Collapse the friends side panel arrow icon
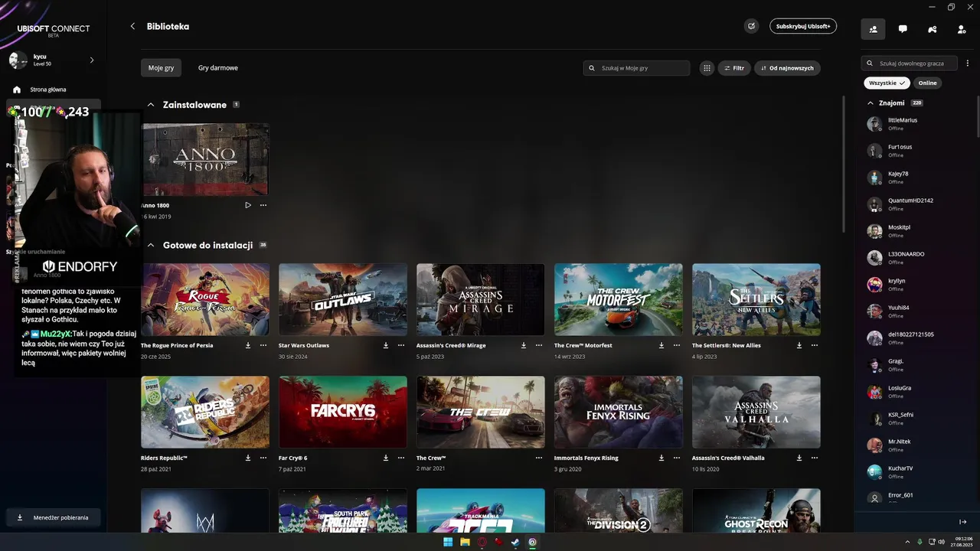Image resolution: width=980 pixels, height=551 pixels. 963,522
